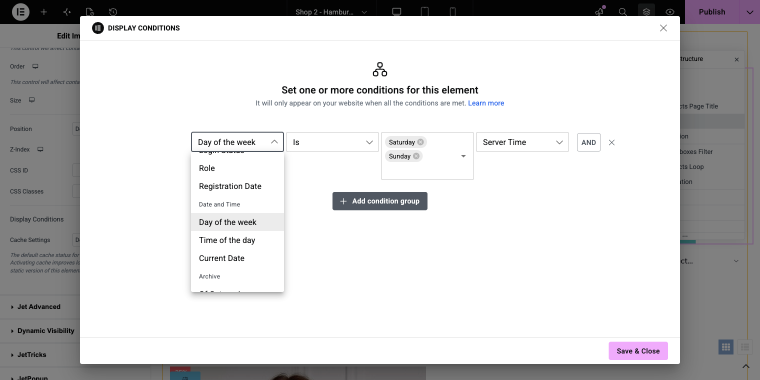Remove the Saturday tag
Screen dimensions: 760x380
click(420, 142)
